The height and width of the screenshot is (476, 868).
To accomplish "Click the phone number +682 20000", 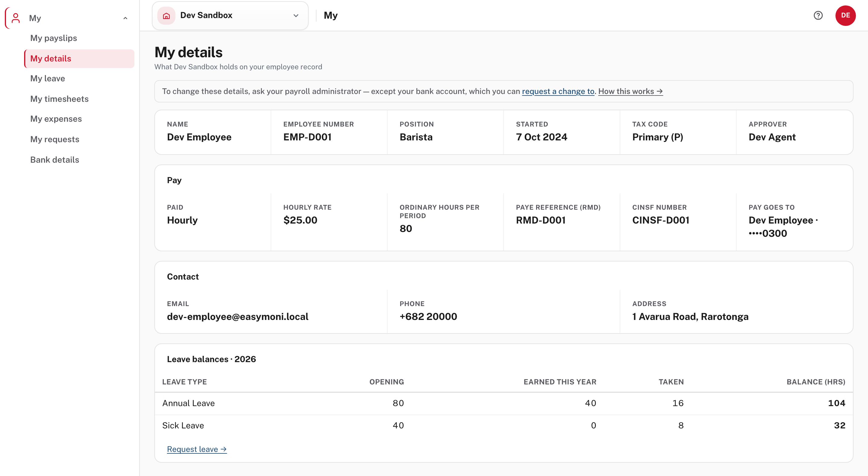I will tap(428, 317).
